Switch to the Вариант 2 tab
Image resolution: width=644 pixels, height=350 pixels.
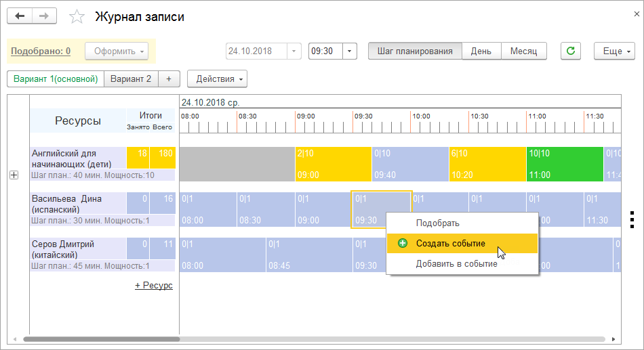coord(131,79)
